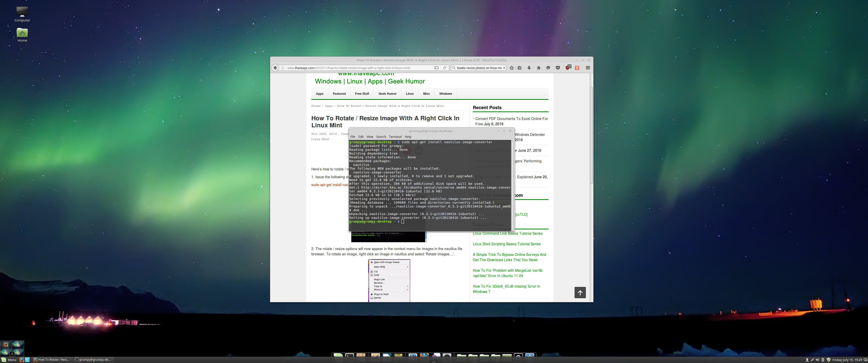The width and height of the screenshot is (868, 363).
Task: Open Linux site navigation tab
Action: (410, 94)
